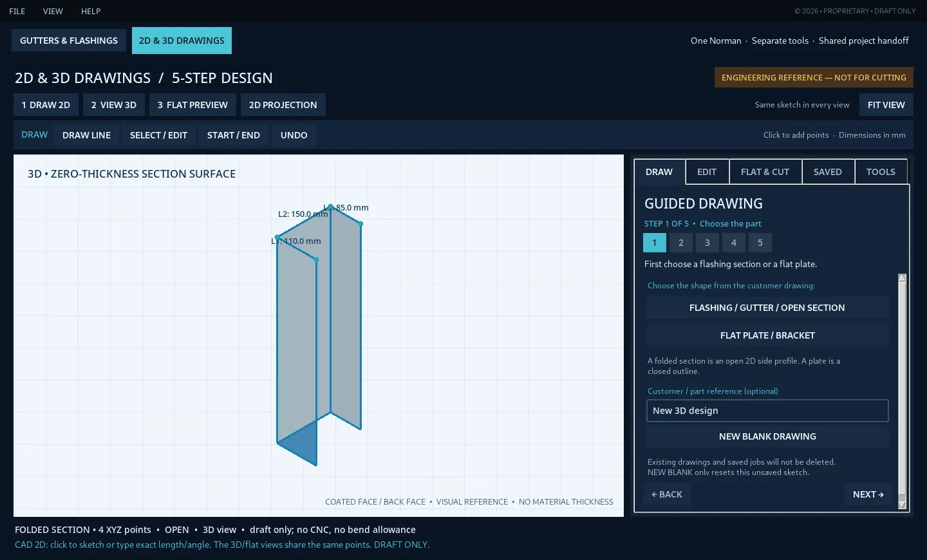Choose the SELECT / EDIT tool
Viewport: 927px width, 560px height.
pos(158,135)
